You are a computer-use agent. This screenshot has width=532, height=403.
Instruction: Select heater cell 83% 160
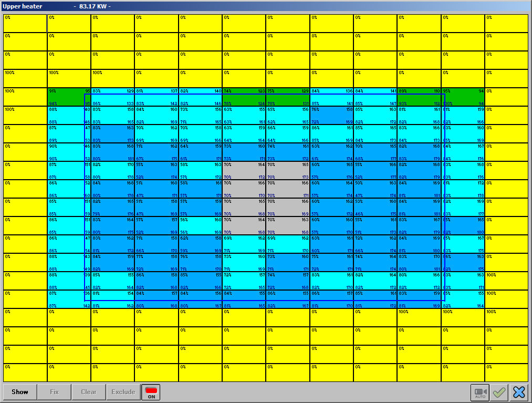pyautogui.click(x=463, y=134)
